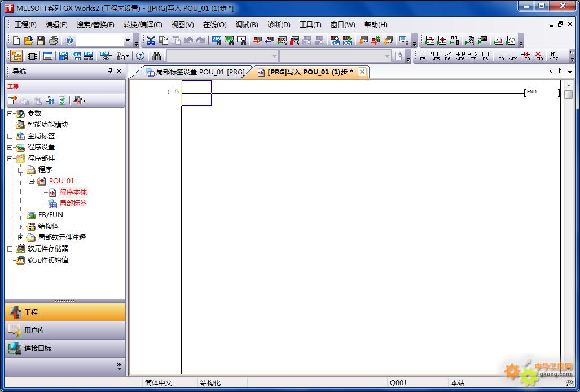Delete horizontal line with cF9 icon
The width and height of the screenshot is (580, 392).
(526, 56)
